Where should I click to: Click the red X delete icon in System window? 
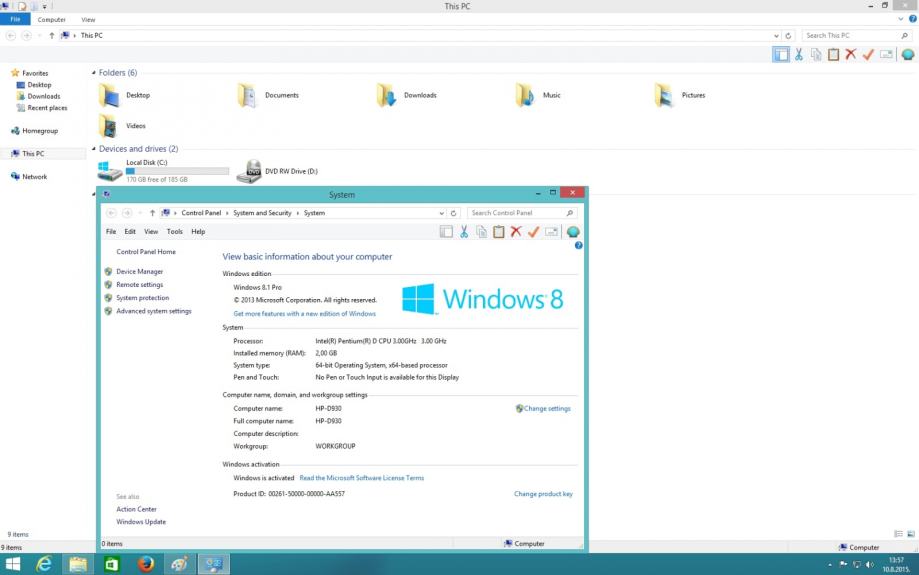516,232
